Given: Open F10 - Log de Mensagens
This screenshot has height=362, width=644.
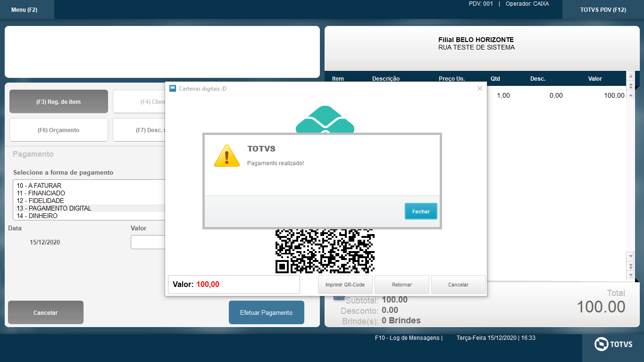Looking at the screenshot, I should point(409,338).
